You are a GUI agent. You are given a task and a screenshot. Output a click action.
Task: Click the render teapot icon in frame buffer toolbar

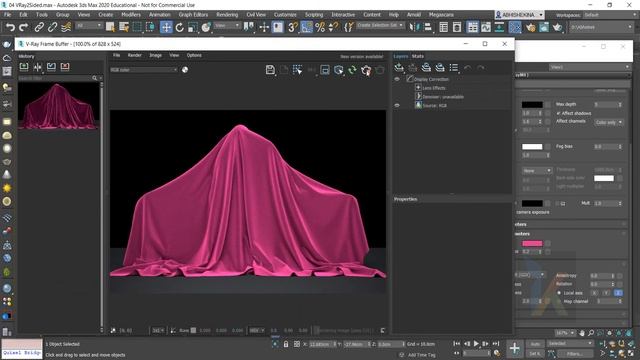point(366,70)
